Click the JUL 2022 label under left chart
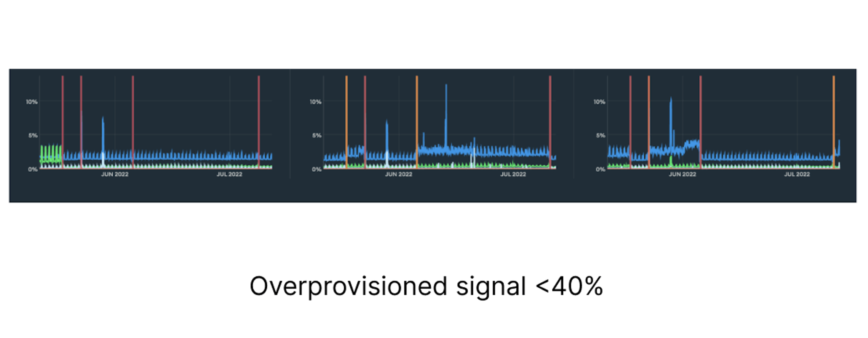The height and width of the screenshot is (338, 868). [x=229, y=174]
